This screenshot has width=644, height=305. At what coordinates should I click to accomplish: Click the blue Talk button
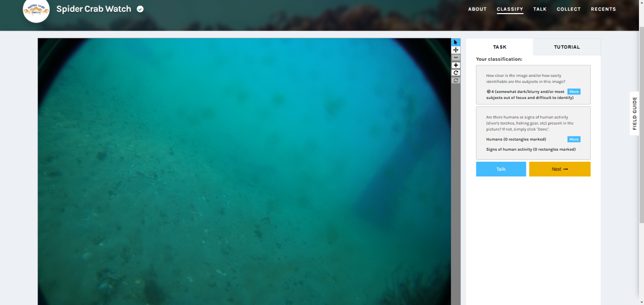click(x=501, y=169)
